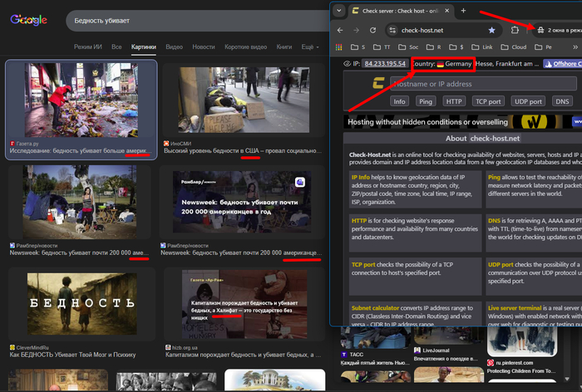Show hidden bookmarks with double chevron
This screenshot has width=582, height=392.
pyautogui.click(x=574, y=47)
